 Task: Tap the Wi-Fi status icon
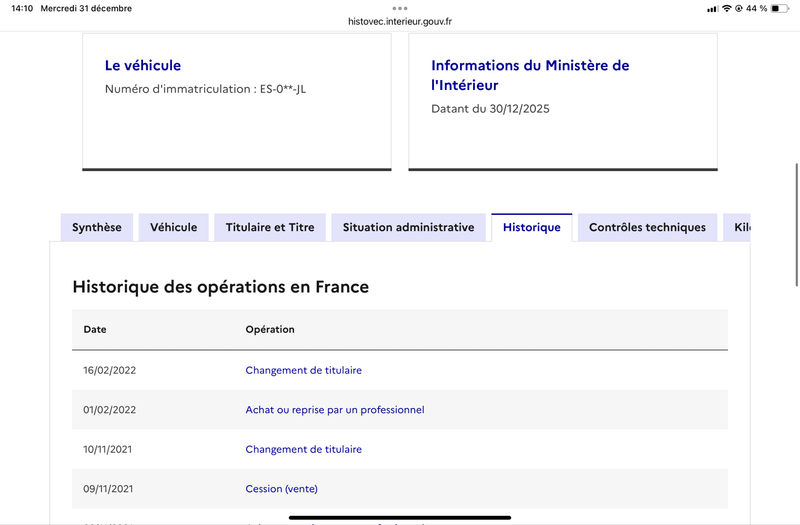tap(727, 8)
